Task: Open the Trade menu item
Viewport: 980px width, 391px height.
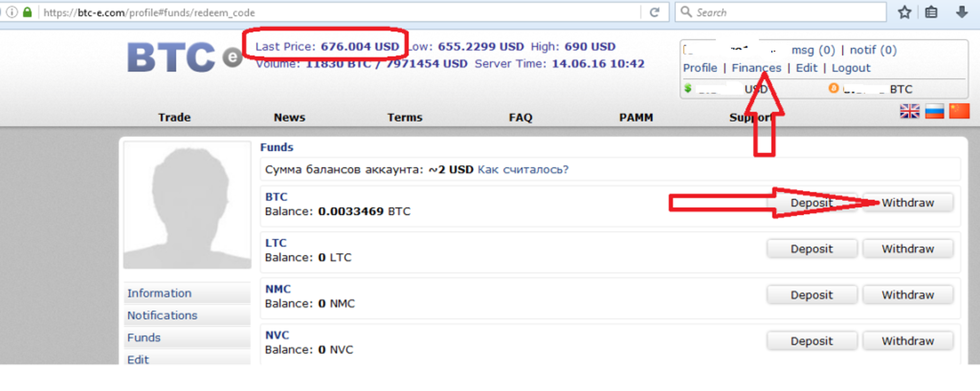Action: [174, 117]
